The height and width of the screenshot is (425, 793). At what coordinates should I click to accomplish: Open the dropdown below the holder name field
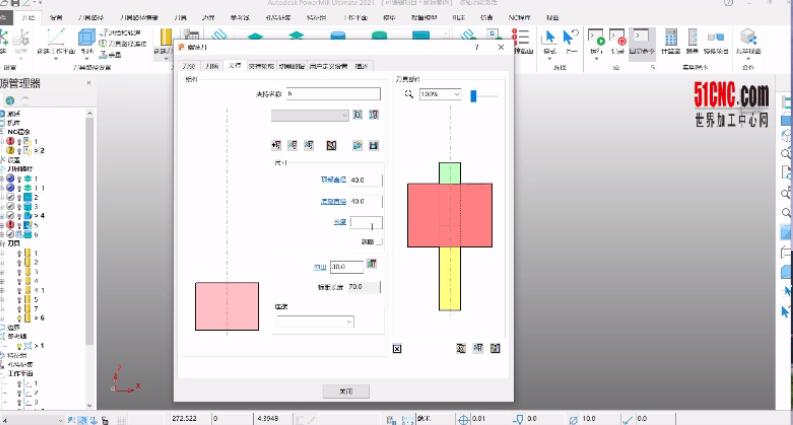309,115
